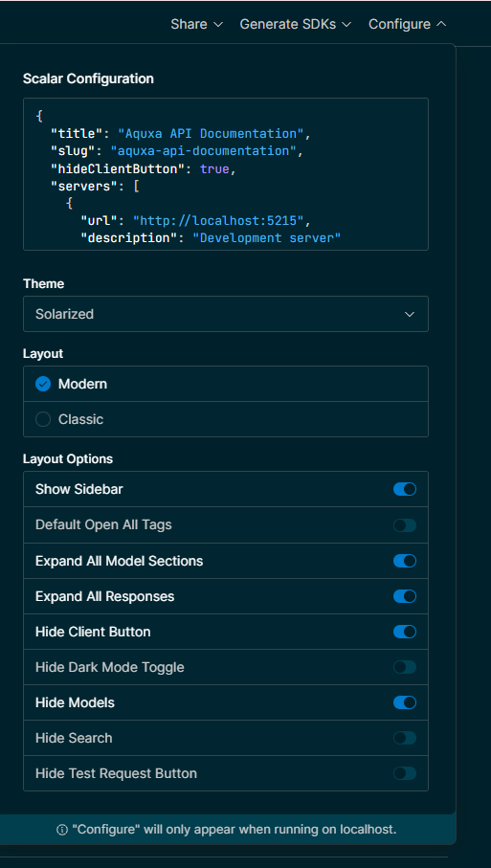The height and width of the screenshot is (868, 491).
Task: Click the "Aquxa API Documentation" title value
Action: [x=211, y=133]
